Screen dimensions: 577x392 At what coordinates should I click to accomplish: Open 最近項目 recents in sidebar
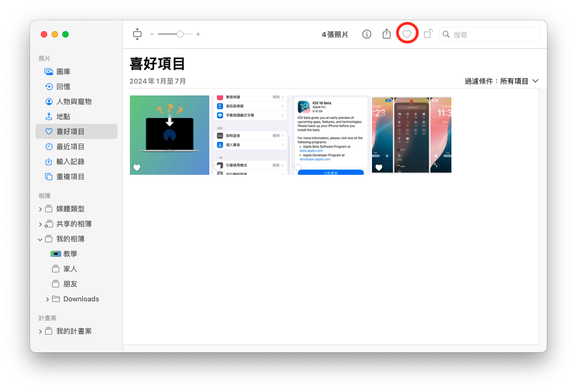pos(76,147)
